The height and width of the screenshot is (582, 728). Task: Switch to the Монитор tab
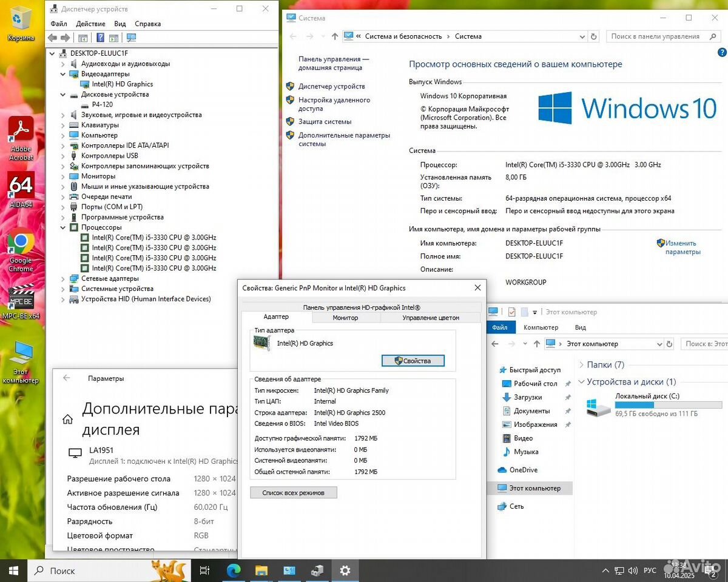click(345, 318)
